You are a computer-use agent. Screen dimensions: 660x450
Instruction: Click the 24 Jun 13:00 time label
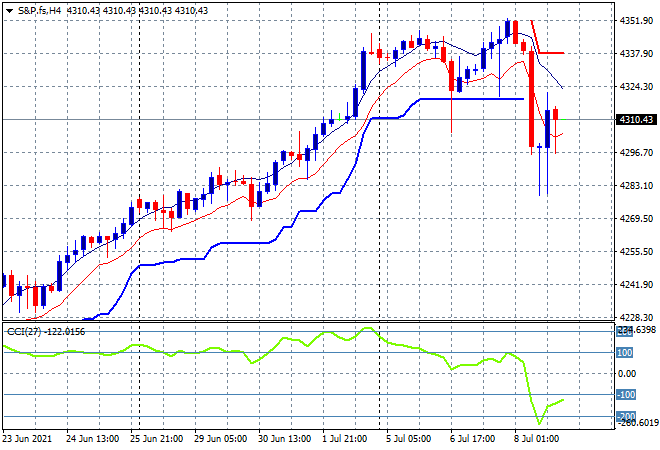pyautogui.click(x=93, y=439)
